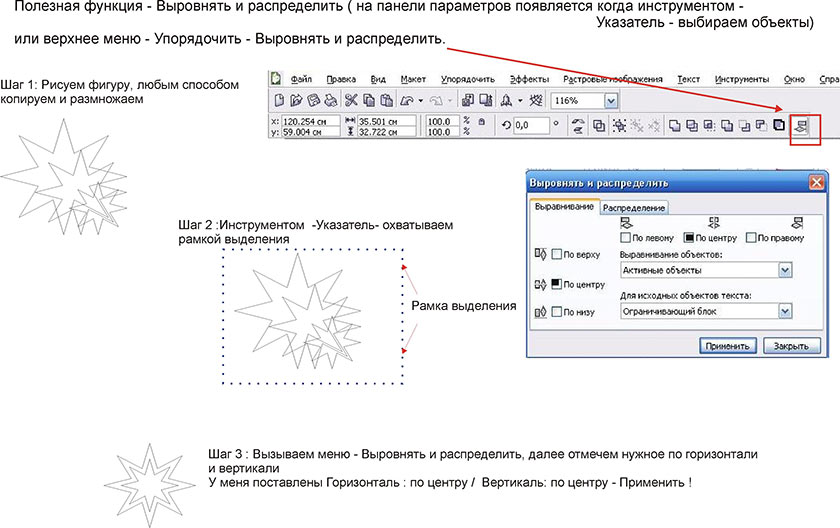Tick the 'По верху' checkbox
The height and width of the screenshot is (528, 840).
tap(557, 254)
